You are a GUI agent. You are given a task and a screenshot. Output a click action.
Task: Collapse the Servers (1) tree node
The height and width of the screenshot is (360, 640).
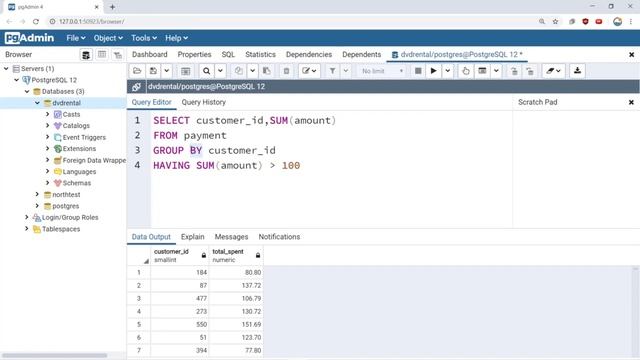pos(6,69)
